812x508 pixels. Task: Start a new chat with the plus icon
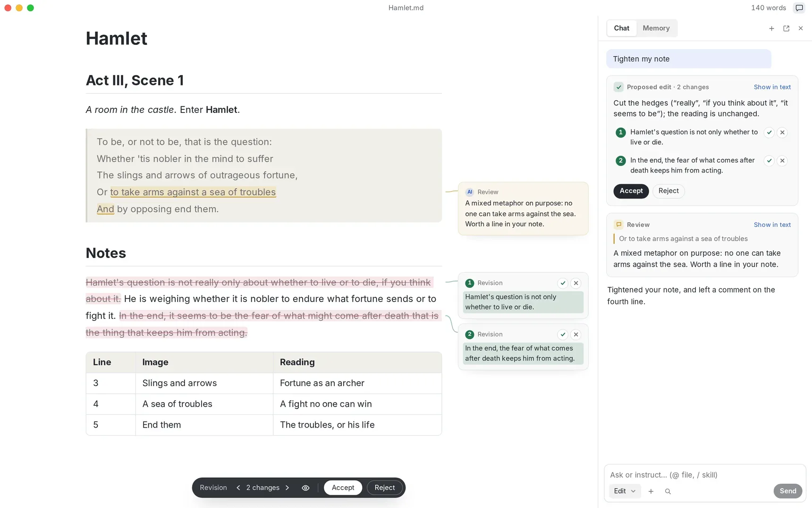click(x=771, y=28)
